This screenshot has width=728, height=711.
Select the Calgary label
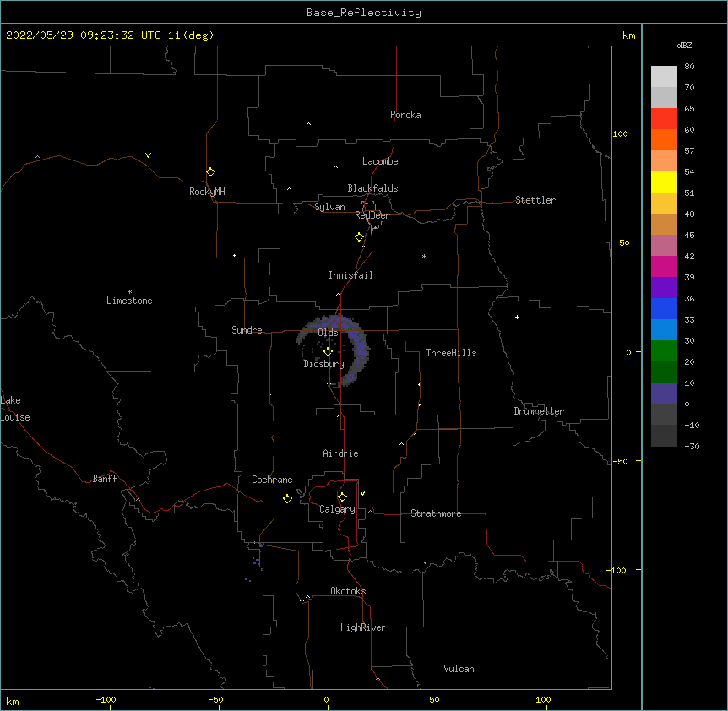(337, 509)
